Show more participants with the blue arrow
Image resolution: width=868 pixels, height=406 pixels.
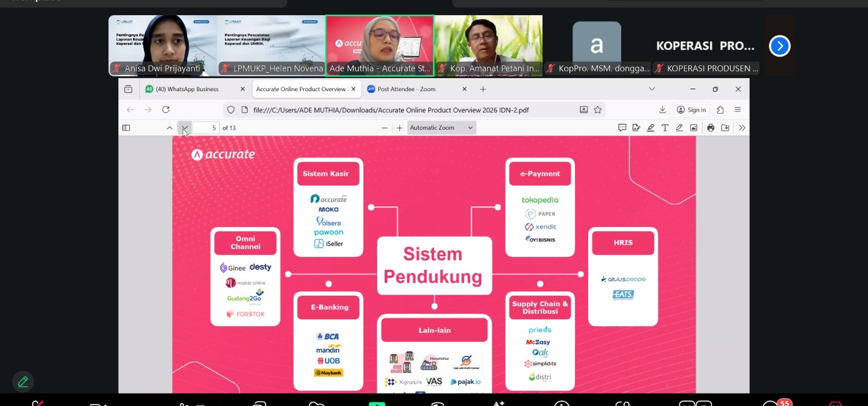point(780,46)
